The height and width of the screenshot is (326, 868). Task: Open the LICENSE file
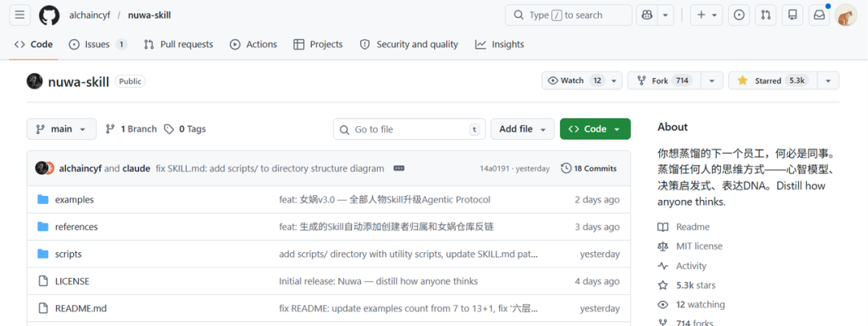[x=72, y=281]
